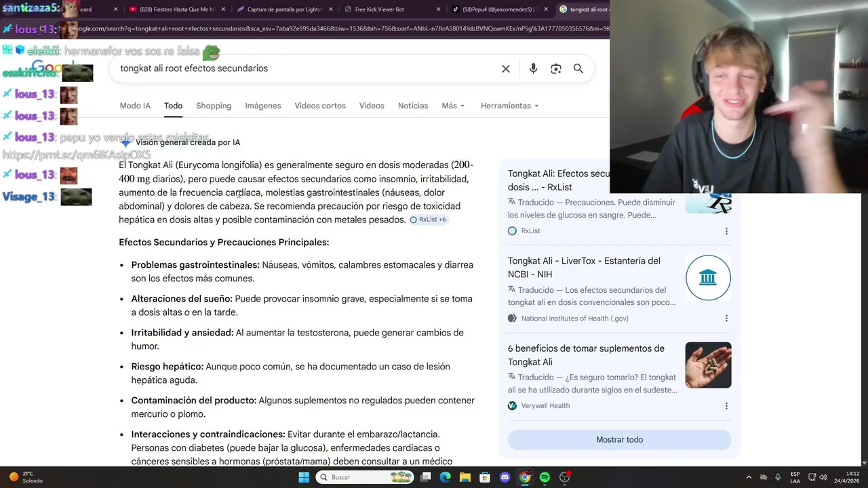
Task: Select the Noticias search tab
Action: click(x=413, y=106)
